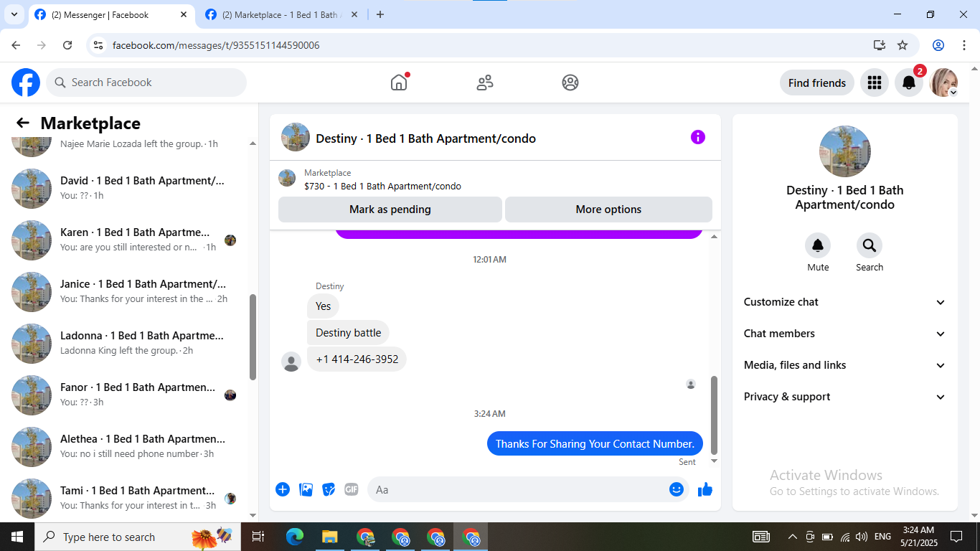980x551 pixels.
Task: Expand Chat members section
Action: pos(845,334)
